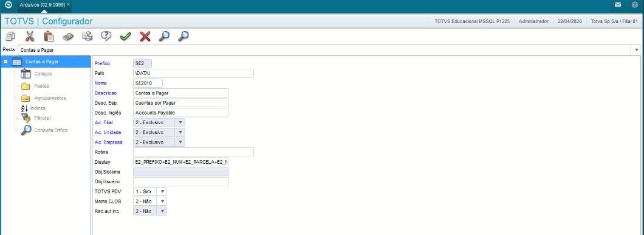Click the Obj.Usuário input field

tap(181, 182)
